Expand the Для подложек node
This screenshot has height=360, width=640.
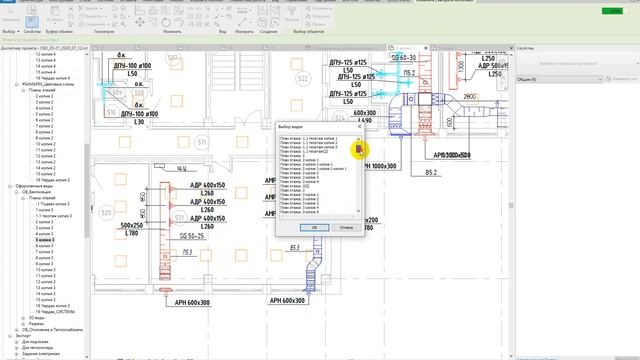(17, 342)
